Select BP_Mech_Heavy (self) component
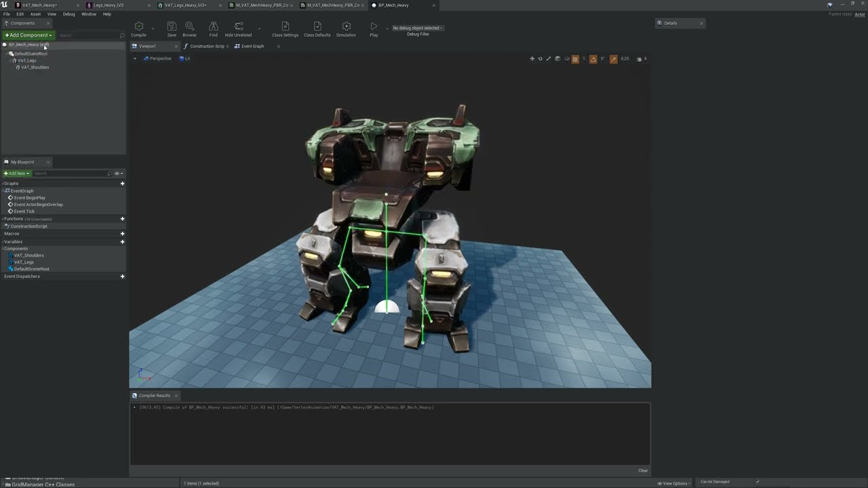Image resolution: width=868 pixels, height=488 pixels. 28,45
